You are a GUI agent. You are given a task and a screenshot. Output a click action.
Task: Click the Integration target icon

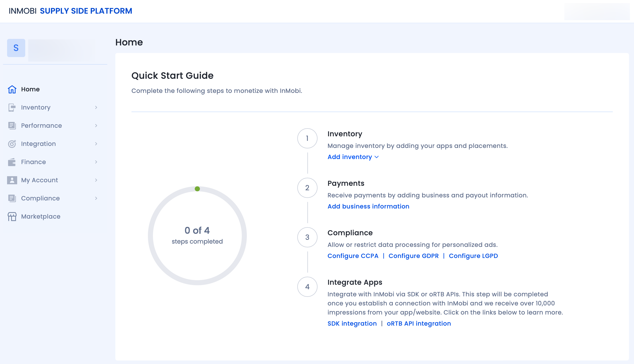coord(12,144)
